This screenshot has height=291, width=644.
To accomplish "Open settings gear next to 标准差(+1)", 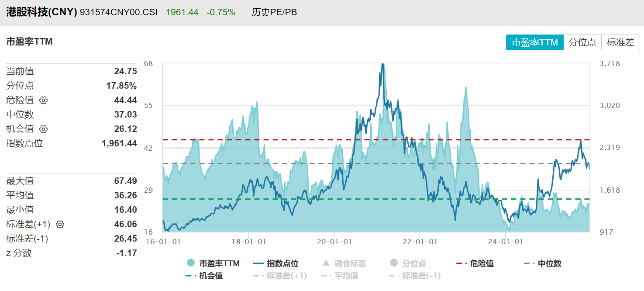I will pos(60,225).
